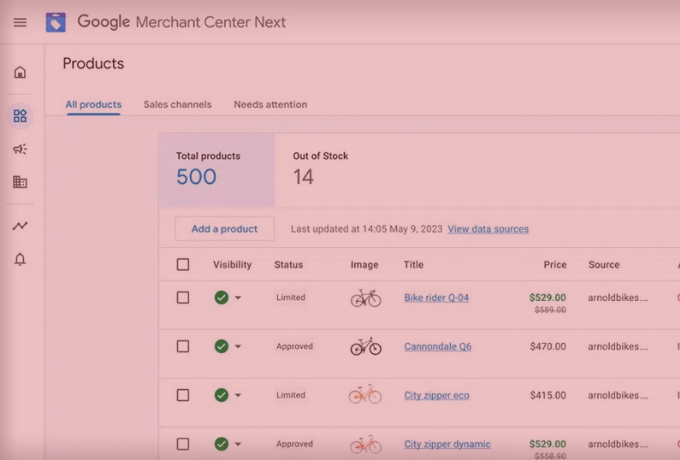Click the Source column header
The width and height of the screenshot is (680, 460).
(x=604, y=264)
